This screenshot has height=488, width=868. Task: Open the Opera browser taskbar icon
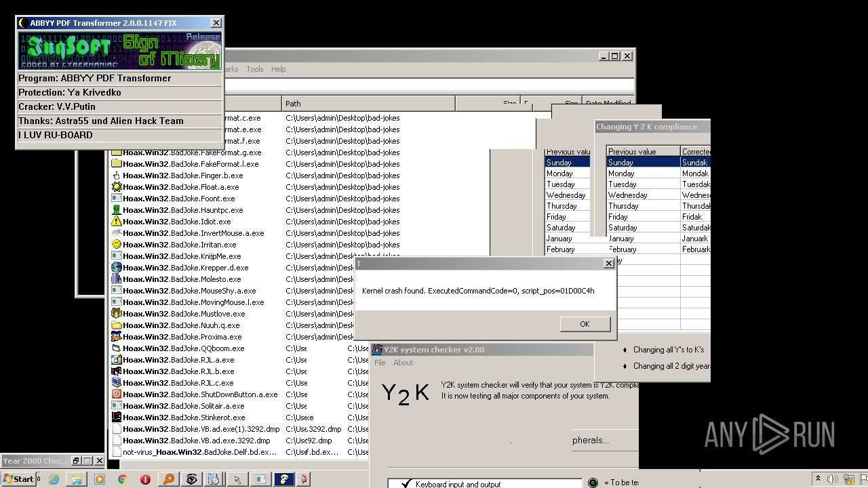(x=145, y=479)
